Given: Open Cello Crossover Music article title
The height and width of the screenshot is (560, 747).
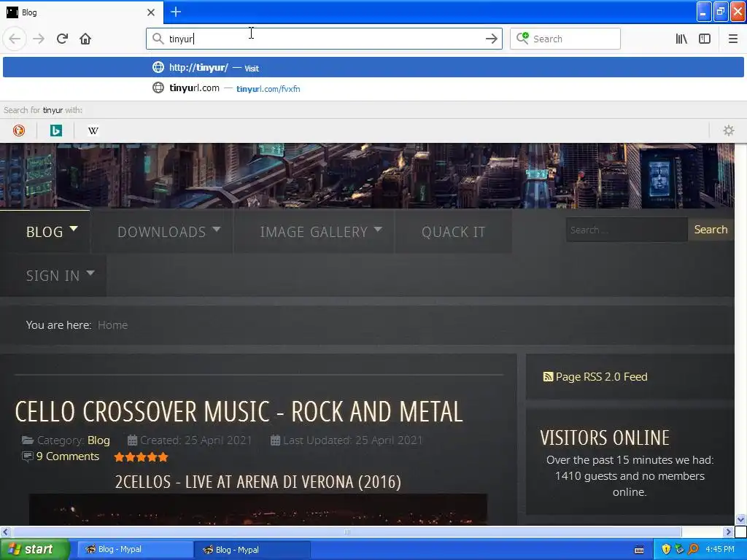Looking at the screenshot, I should pyautogui.click(x=239, y=411).
